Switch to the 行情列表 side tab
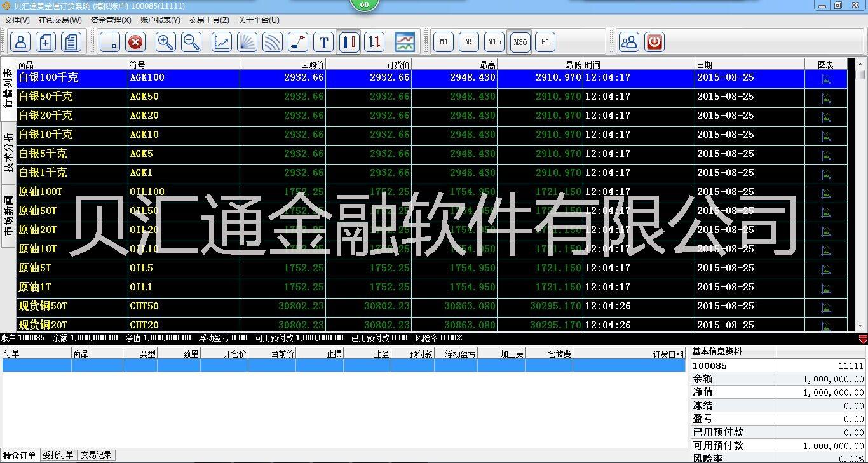The image size is (868, 463). tap(8, 89)
